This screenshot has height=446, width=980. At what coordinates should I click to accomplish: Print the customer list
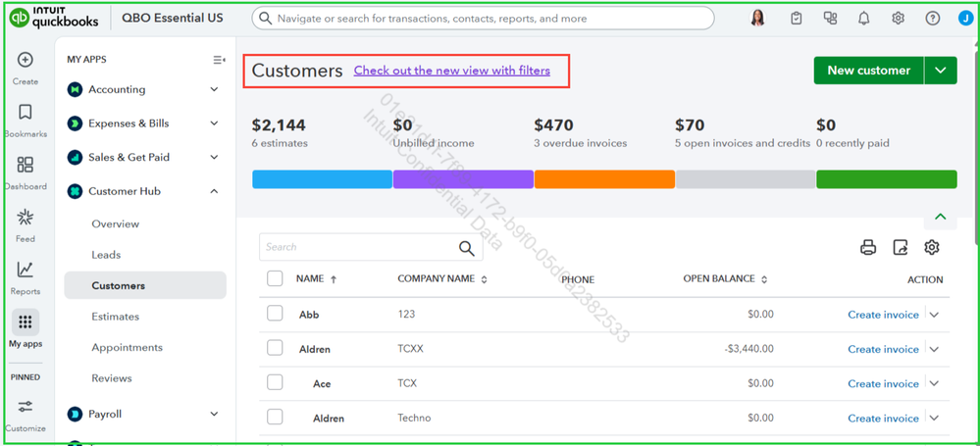(868, 247)
